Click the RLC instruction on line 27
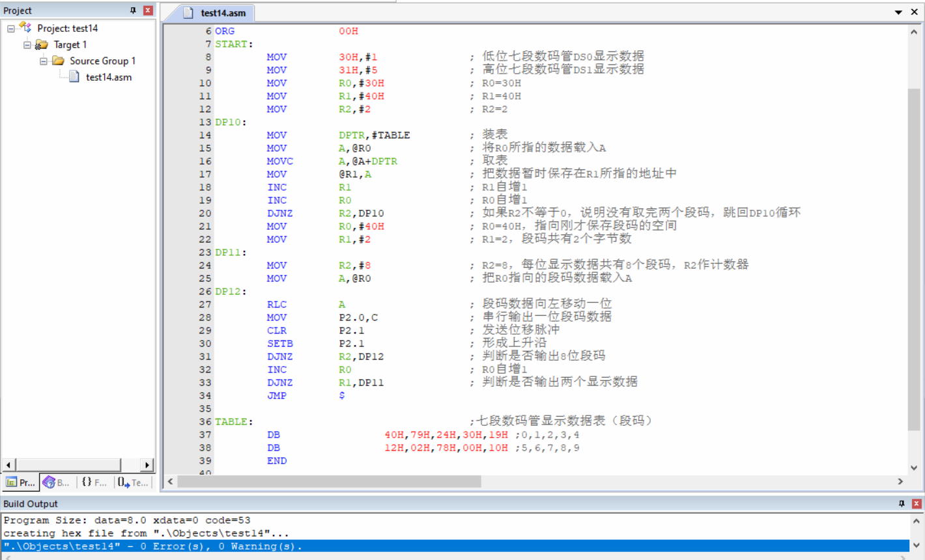The height and width of the screenshot is (560, 925). (x=277, y=305)
